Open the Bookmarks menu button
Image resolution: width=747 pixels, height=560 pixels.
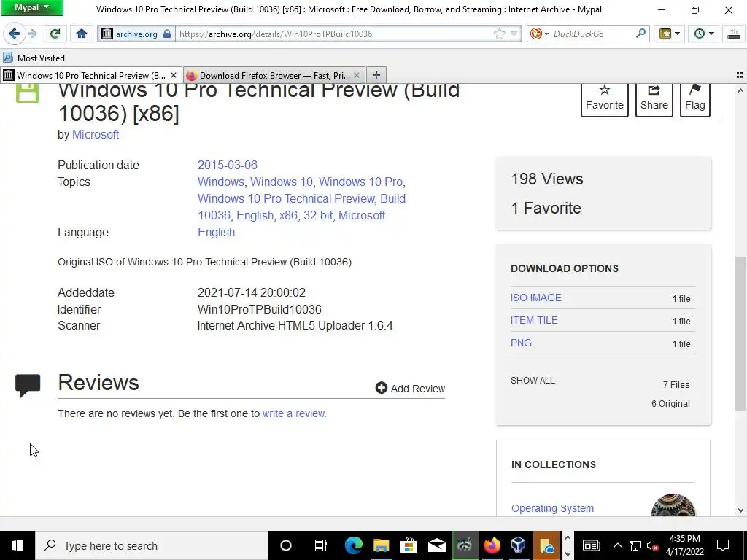click(670, 34)
